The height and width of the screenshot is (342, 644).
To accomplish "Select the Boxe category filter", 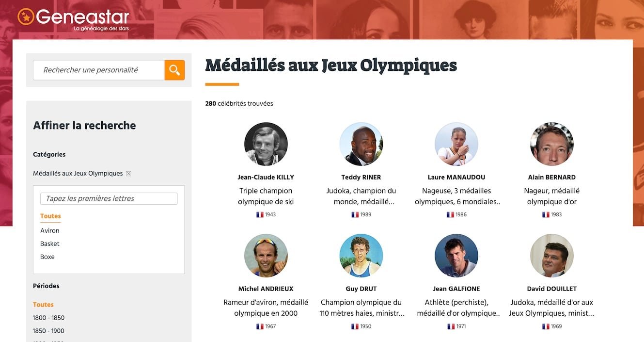I will pos(47,256).
